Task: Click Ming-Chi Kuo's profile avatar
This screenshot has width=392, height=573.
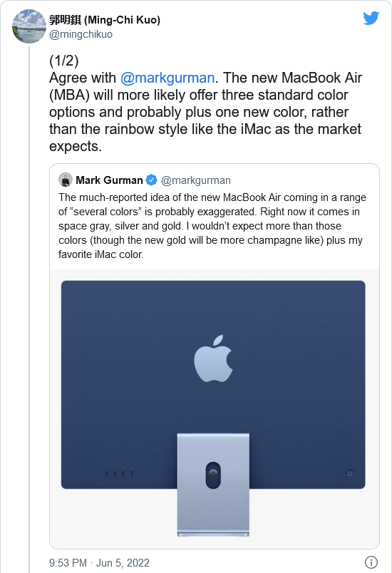Action: [29, 26]
